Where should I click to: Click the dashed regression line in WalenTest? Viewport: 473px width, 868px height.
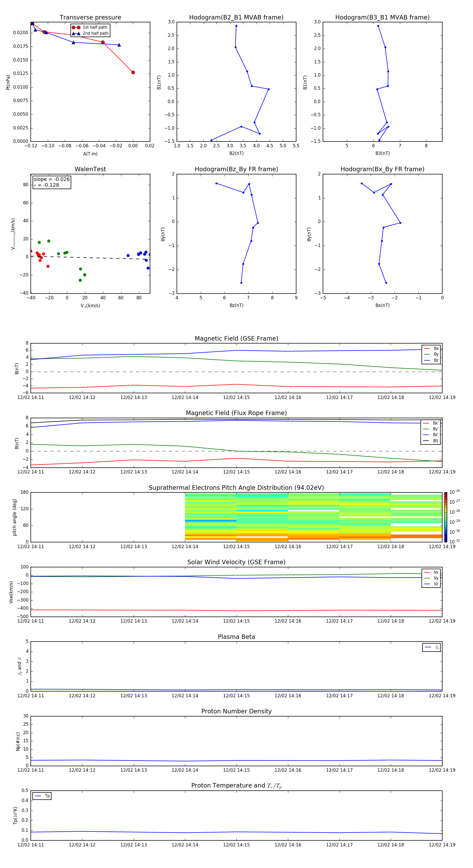click(x=90, y=258)
